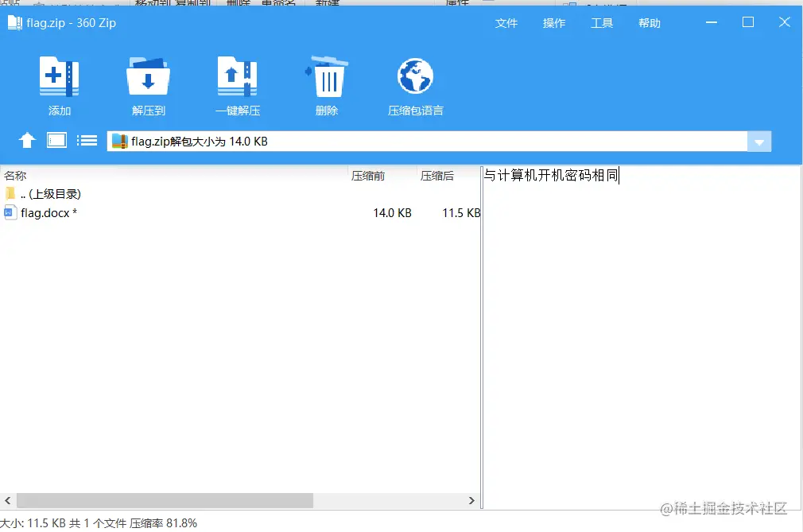
Task: Click the 删除 (Delete) trash icon
Action: 326,76
